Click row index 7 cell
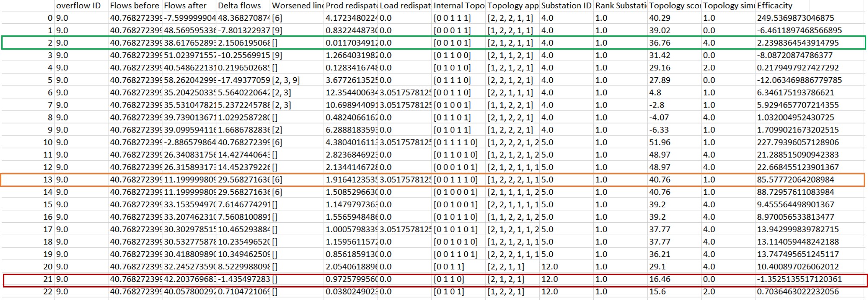Screen dimensions: 868x300 pyautogui.click(x=50, y=105)
